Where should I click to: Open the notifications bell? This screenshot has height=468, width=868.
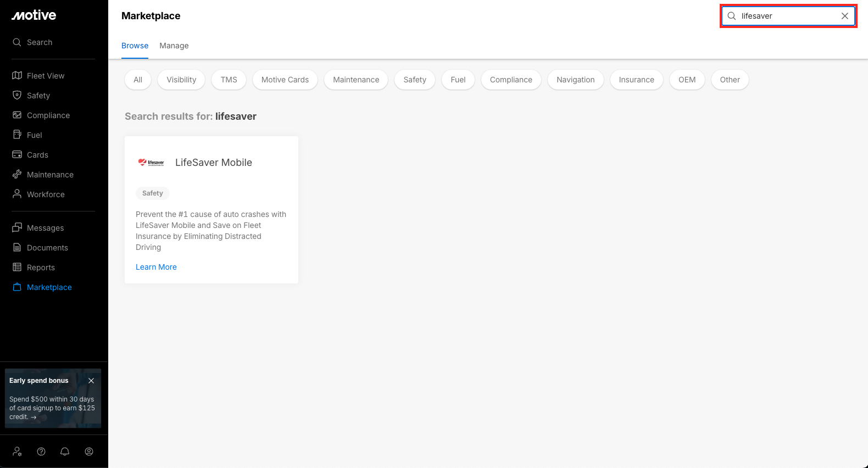pyautogui.click(x=65, y=452)
